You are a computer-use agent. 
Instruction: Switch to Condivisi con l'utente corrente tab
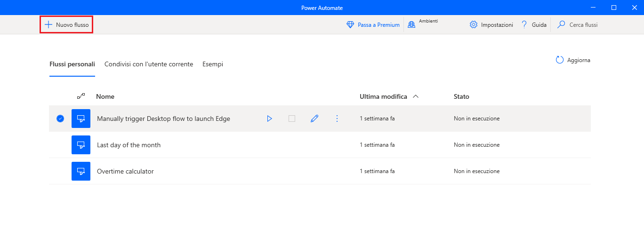tap(149, 64)
